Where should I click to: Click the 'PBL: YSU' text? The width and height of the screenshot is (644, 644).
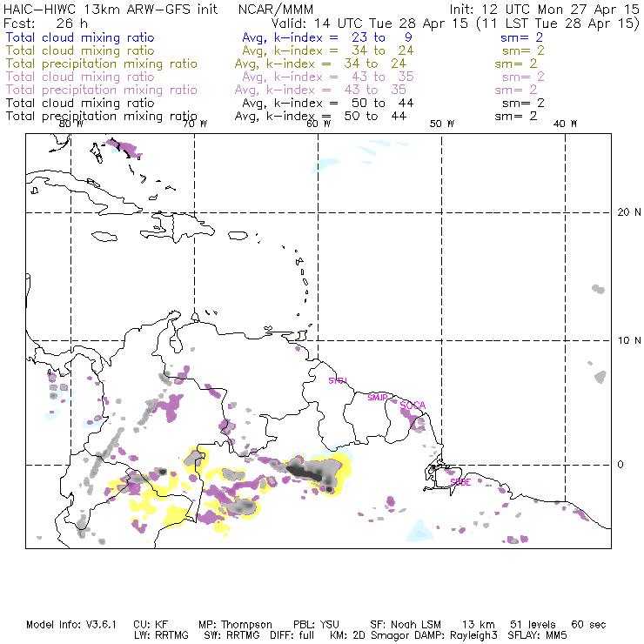click(316, 625)
